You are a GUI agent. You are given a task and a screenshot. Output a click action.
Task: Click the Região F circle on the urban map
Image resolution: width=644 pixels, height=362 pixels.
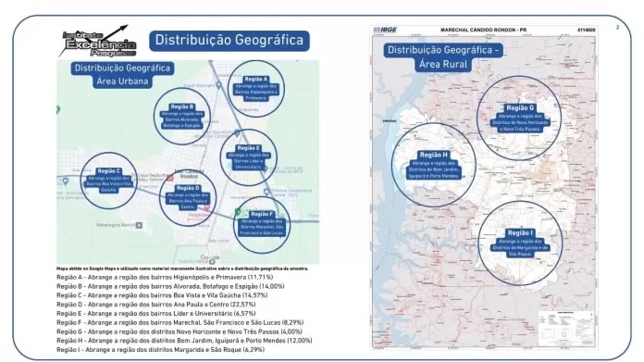tap(262, 224)
